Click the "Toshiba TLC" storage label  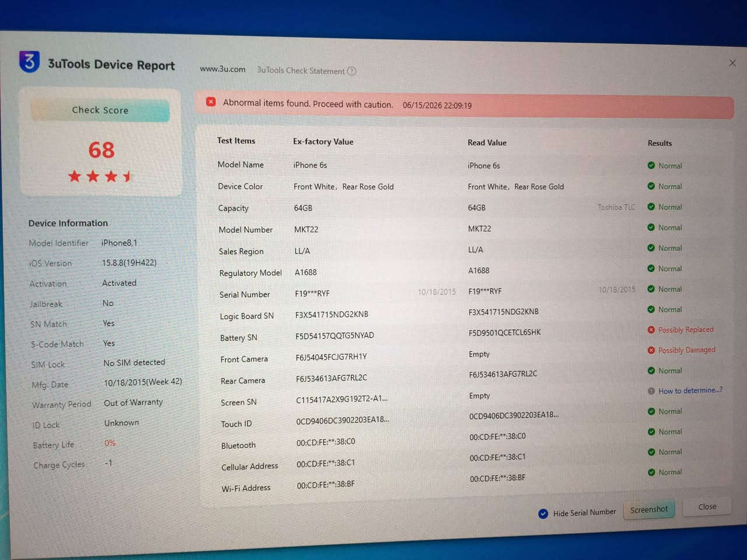[x=616, y=207]
